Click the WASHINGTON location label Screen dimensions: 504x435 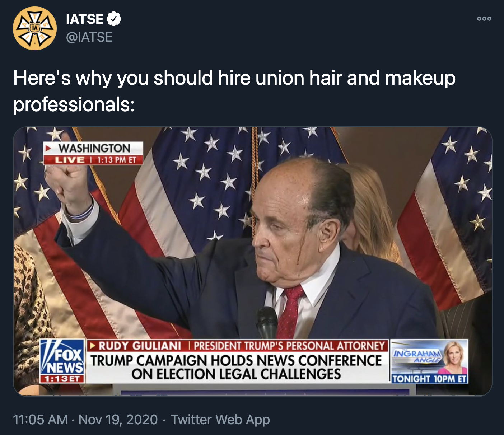click(x=95, y=147)
